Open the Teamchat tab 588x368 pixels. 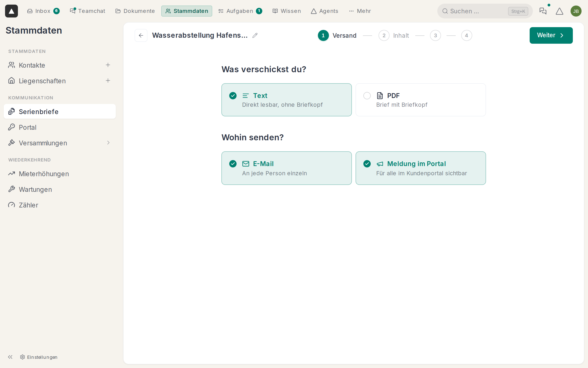[88, 11]
